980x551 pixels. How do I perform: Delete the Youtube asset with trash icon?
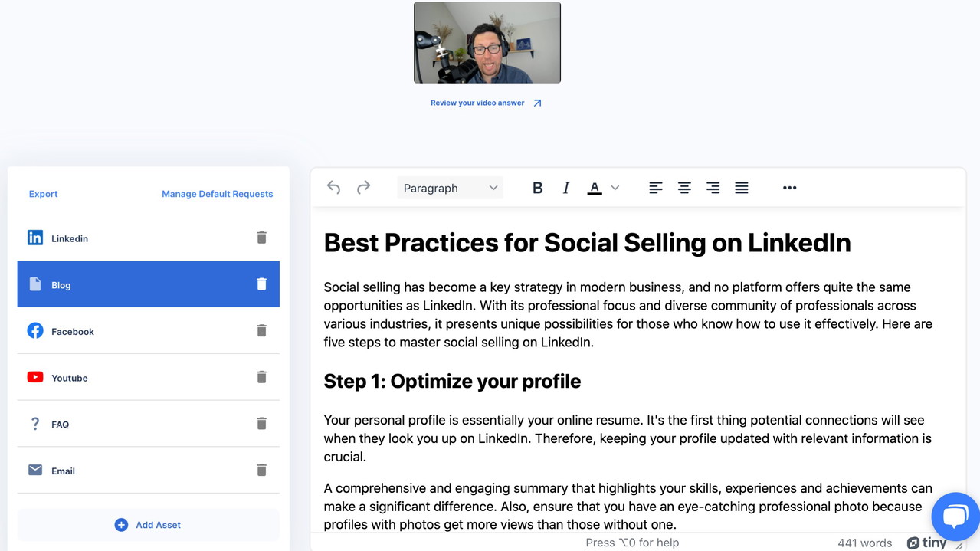[261, 377]
